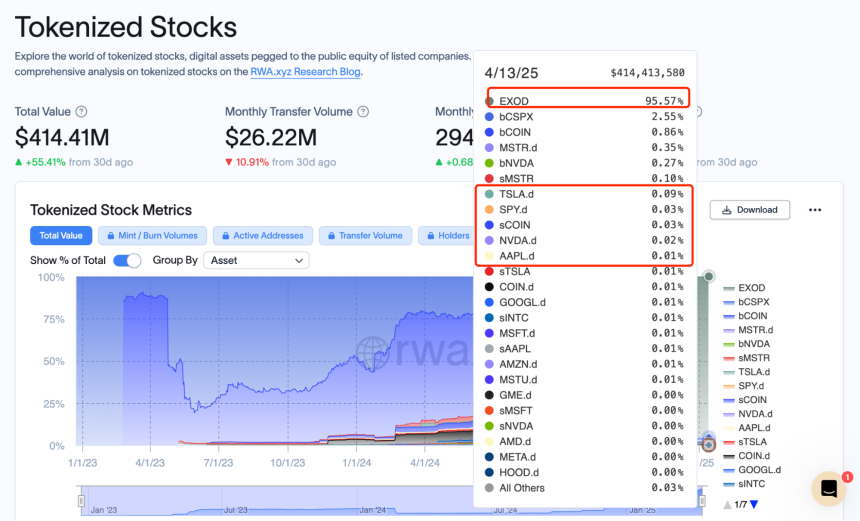Select the Total Value tab
The width and height of the screenshot is (860, 521).
(x=60, y=236)
